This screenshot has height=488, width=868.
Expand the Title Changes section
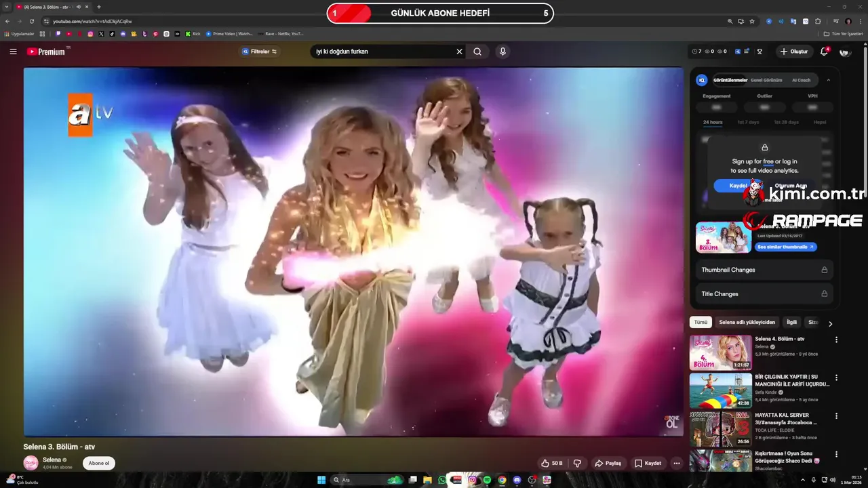pos(764,293)
